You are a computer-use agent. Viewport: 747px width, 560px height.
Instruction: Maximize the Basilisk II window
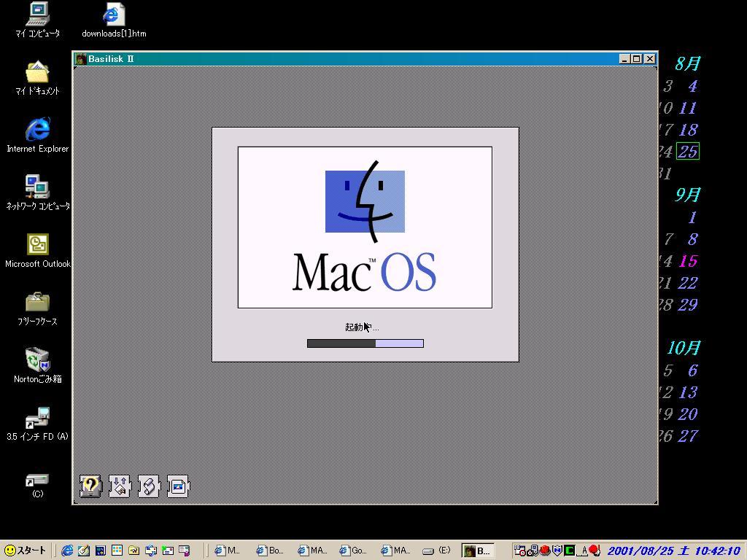[637, 58]
